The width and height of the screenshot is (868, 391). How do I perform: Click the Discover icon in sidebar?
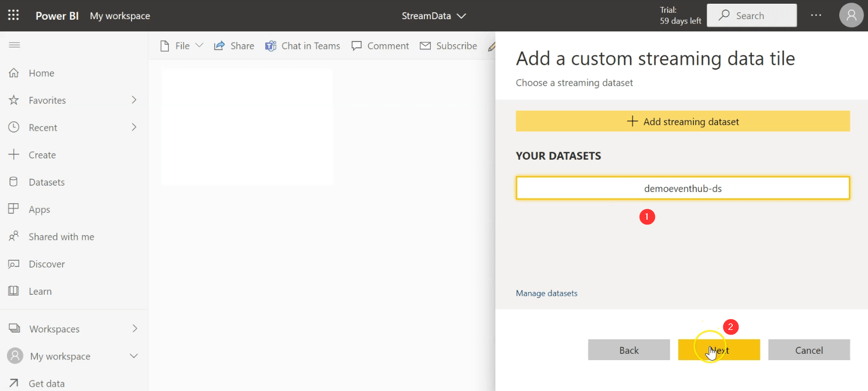[x=14, y=264]
